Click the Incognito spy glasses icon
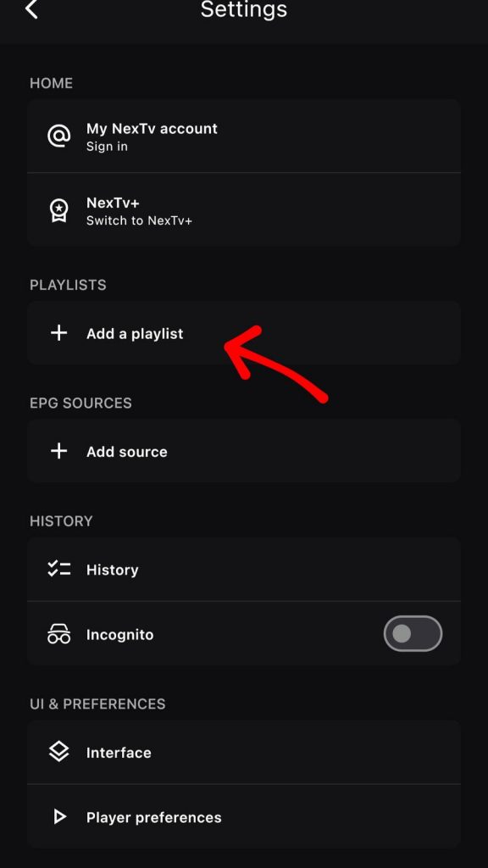The image size is (488, 868). (x=58, y=634)
